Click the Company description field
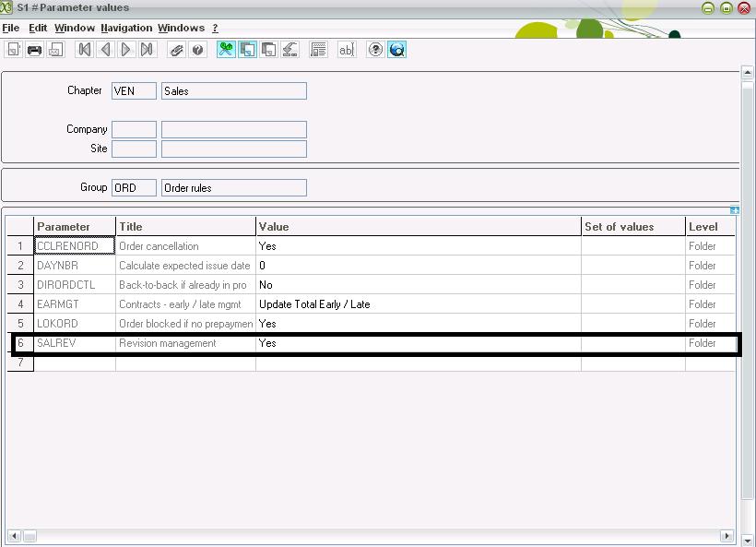756x547 pixels. (x=234, y=130)
